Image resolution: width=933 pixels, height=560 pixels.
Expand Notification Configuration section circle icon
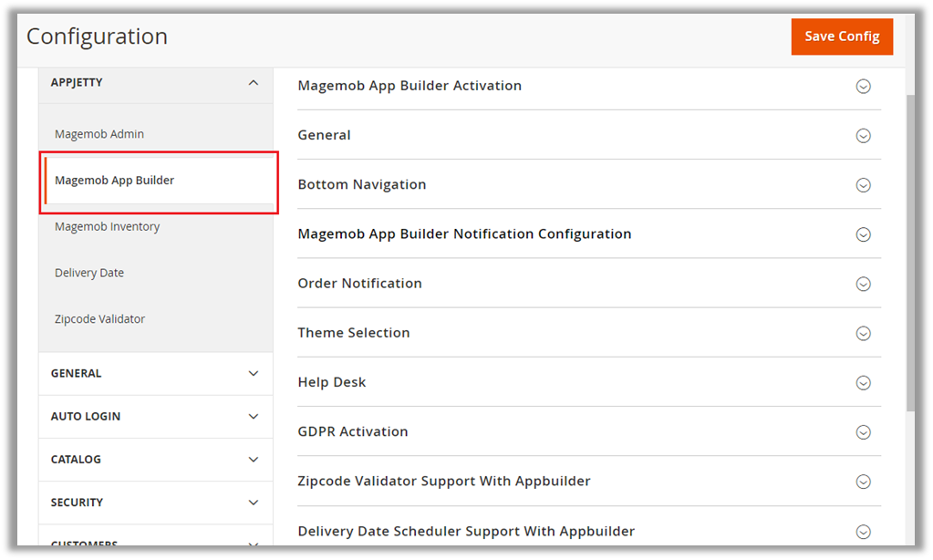[863, 234]
